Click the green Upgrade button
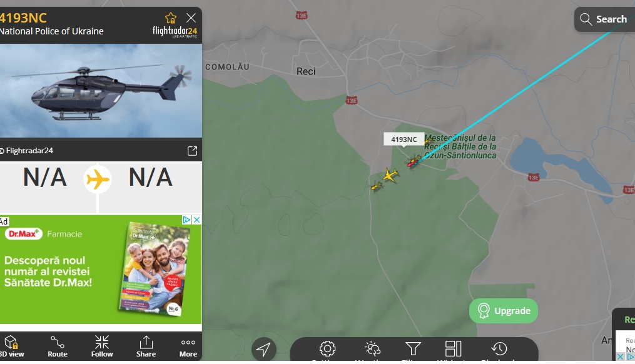The height and width of the screenshot is (364, 635). pos(504,311)
